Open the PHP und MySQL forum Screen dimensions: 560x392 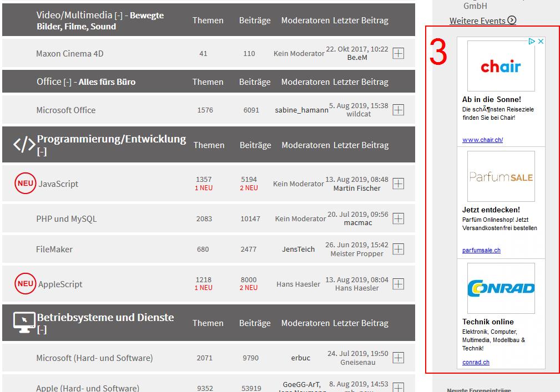click(67, 218)
